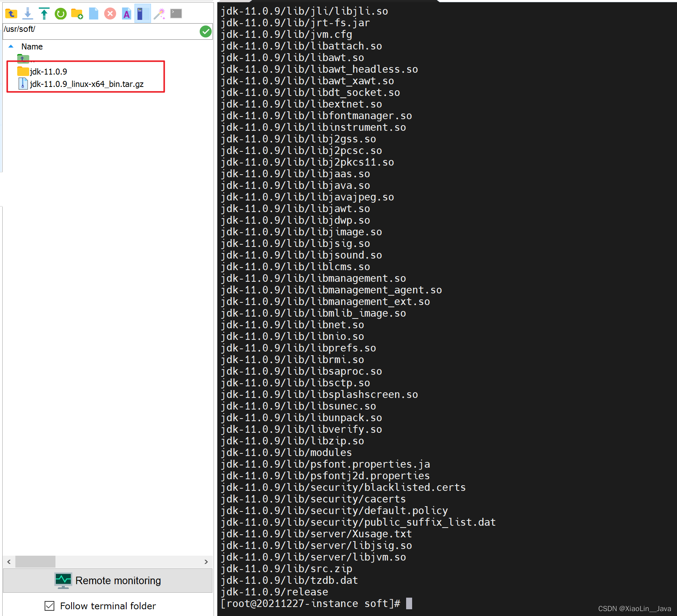The image size is (677, 616).
Task: Click the rename icon with the letter A
Action: [127, 14]
